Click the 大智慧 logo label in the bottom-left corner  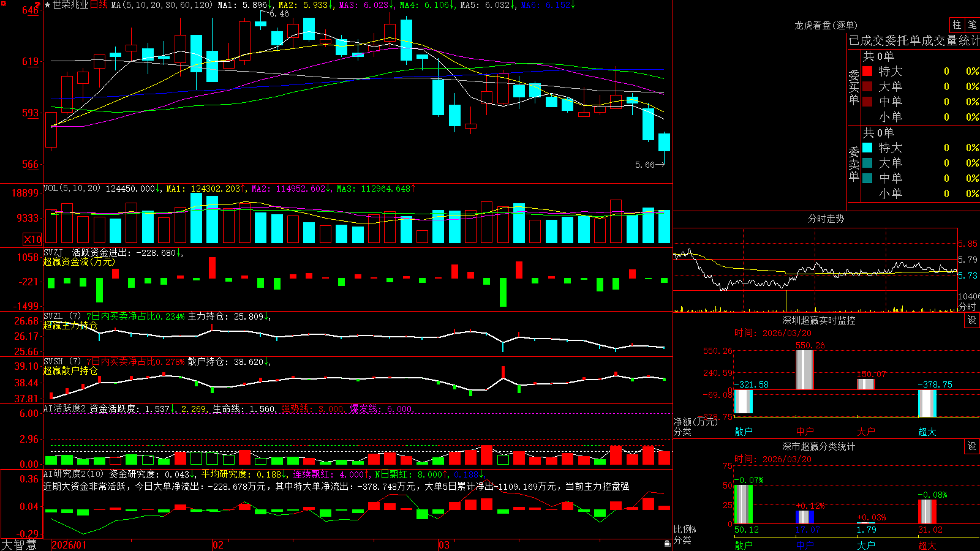[19, 544]
